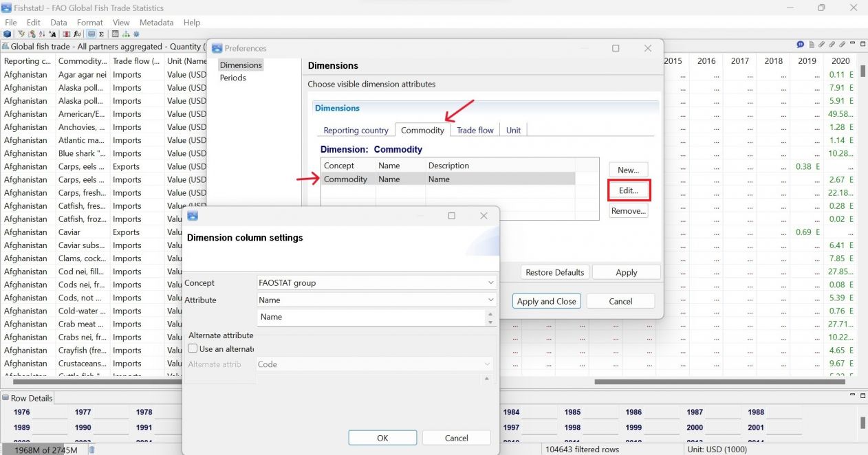
Task: Open the Help menu
Action: tap(192, 22)
